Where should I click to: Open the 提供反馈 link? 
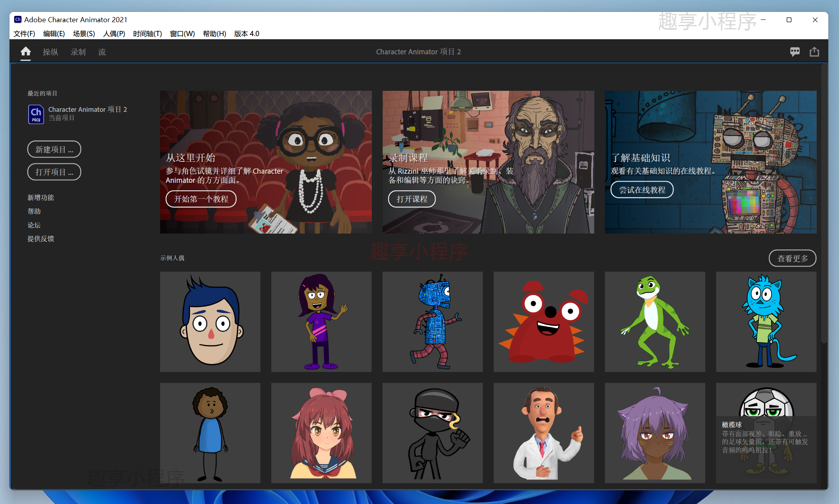pyautogui.click(x=40, y=239)
